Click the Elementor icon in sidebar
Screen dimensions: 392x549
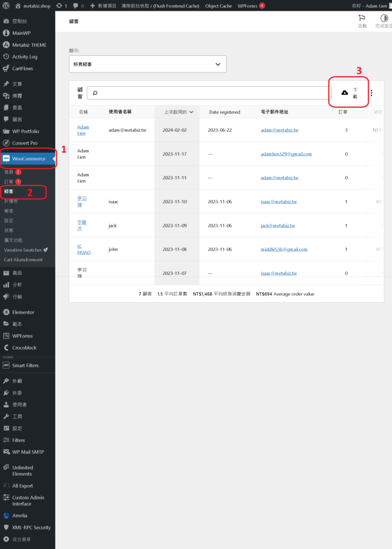(x=6, y=312)
